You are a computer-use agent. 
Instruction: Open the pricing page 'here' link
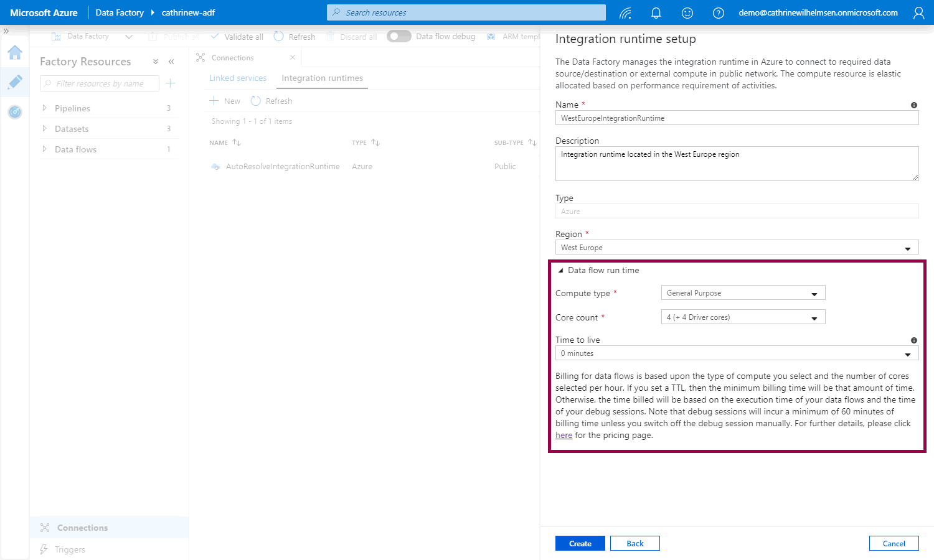[x=564, y=436]
